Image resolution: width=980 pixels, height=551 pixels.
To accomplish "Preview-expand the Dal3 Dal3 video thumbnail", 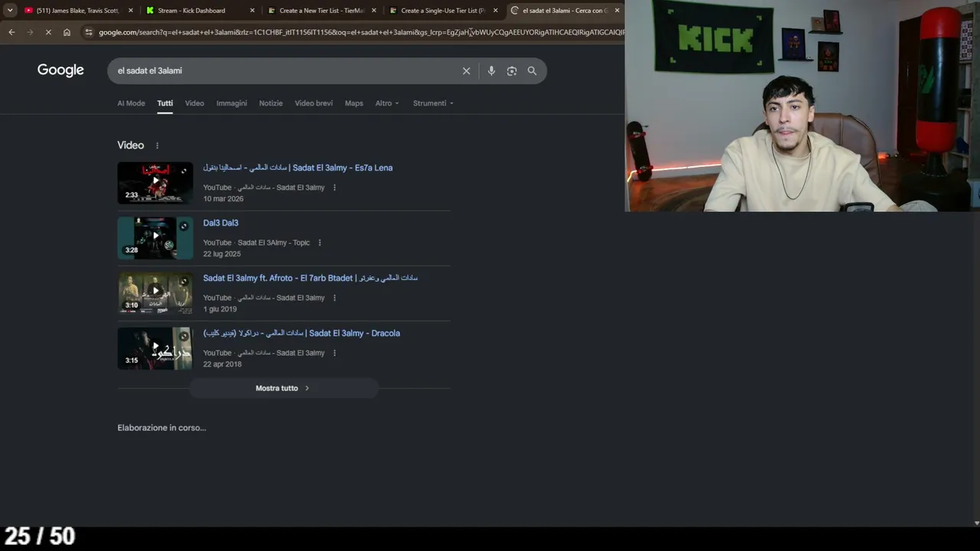I will [x=184, y=227].
